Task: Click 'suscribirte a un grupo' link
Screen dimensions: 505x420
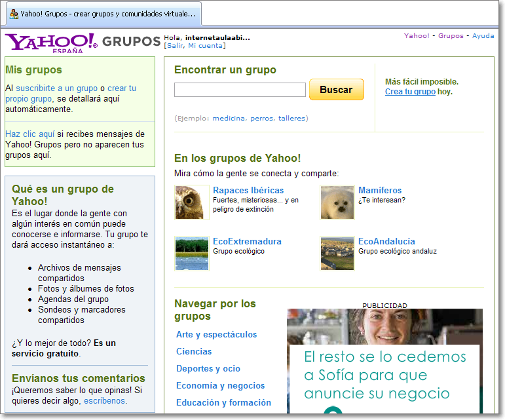Action: click(57, 88)
